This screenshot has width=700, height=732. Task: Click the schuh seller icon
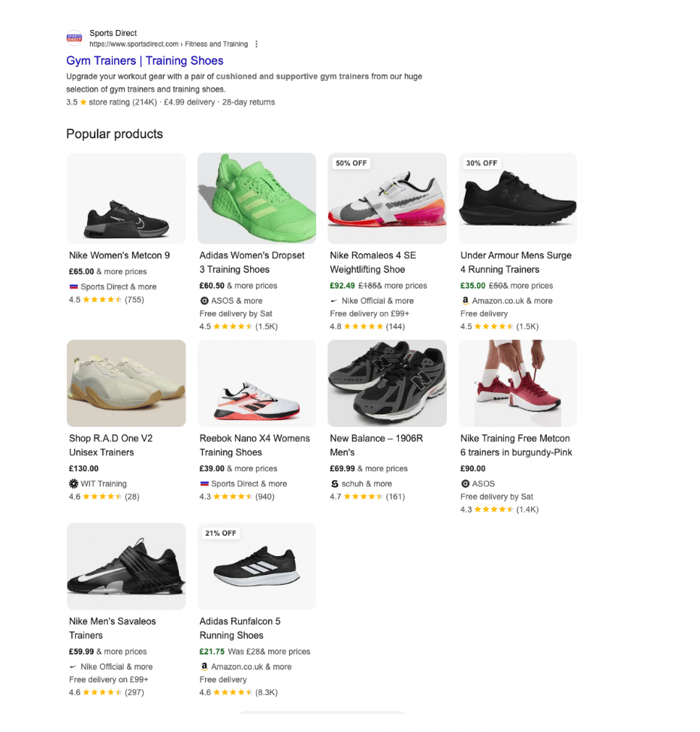tap(334, 484)
